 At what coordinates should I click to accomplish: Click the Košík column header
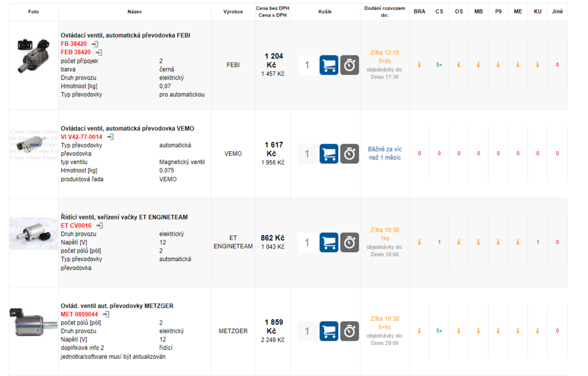point(325,12)
